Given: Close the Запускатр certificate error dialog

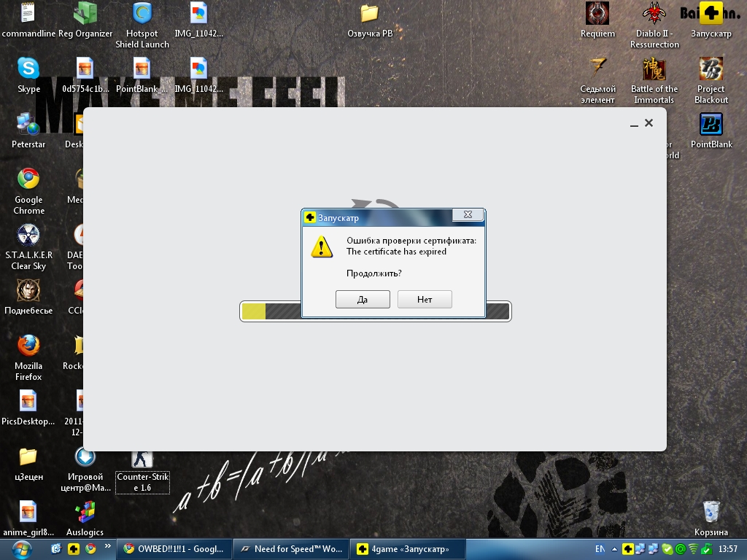Looking at the screenshot, I should pyautogui.click(x=468, y=215).
